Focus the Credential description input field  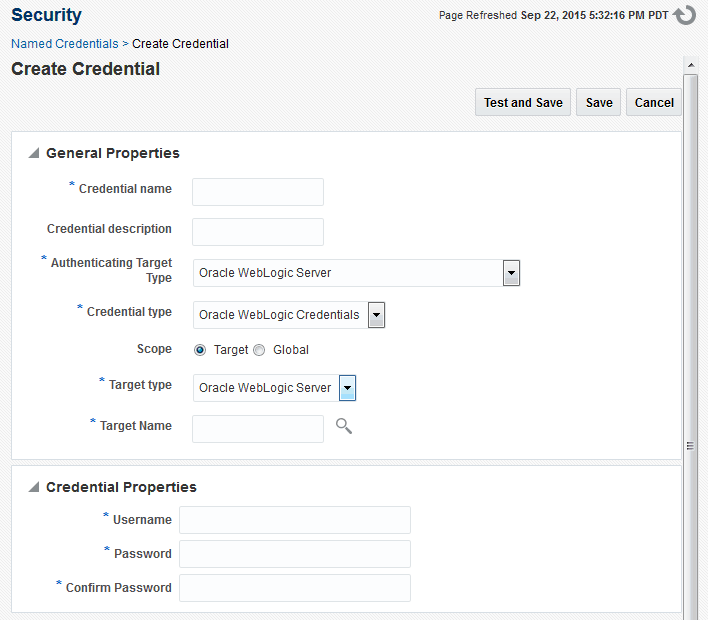pos(258,232)
